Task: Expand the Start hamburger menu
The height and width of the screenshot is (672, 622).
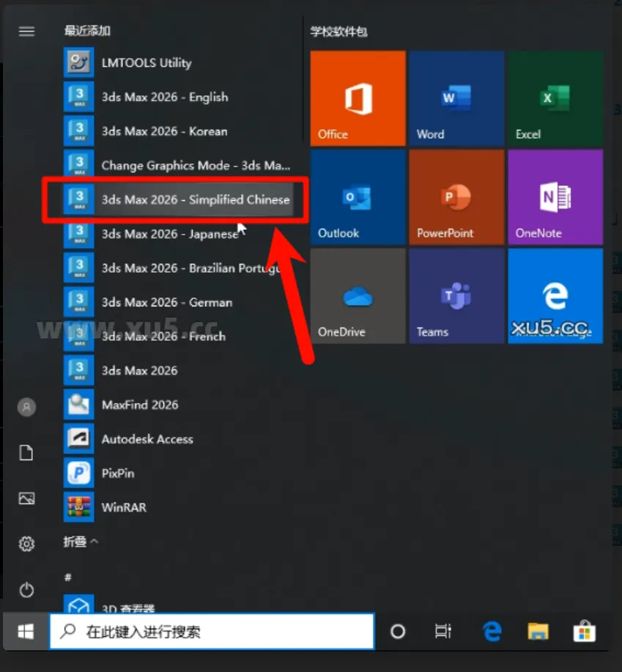Action: 26,32
